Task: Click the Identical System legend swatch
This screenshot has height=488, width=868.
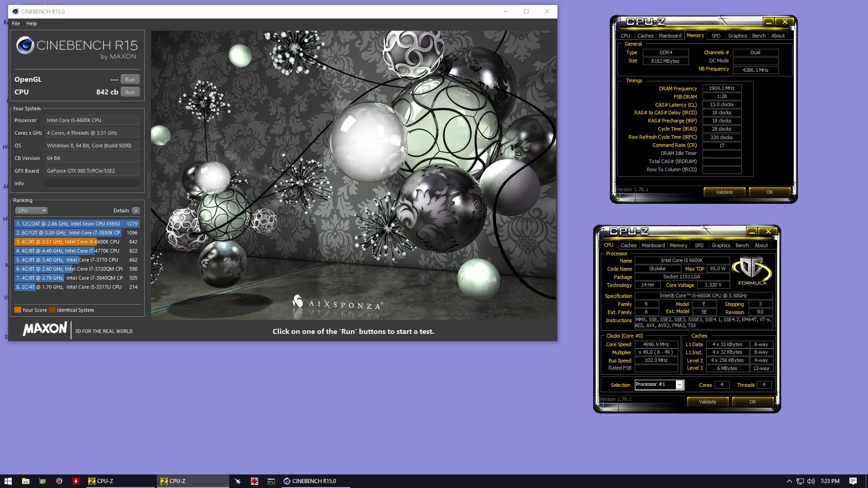Action: pyautogui.click(x=52, y=310)
